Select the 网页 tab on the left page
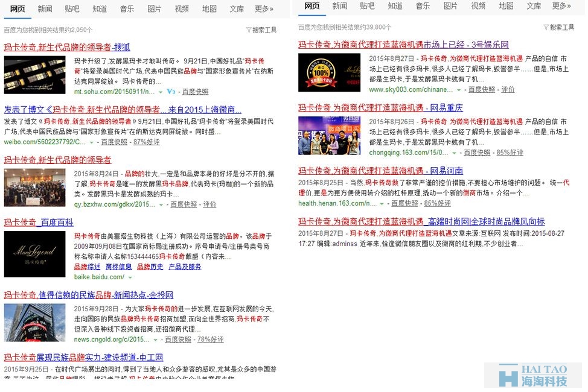The image size is (588, 392). (18, 8)
